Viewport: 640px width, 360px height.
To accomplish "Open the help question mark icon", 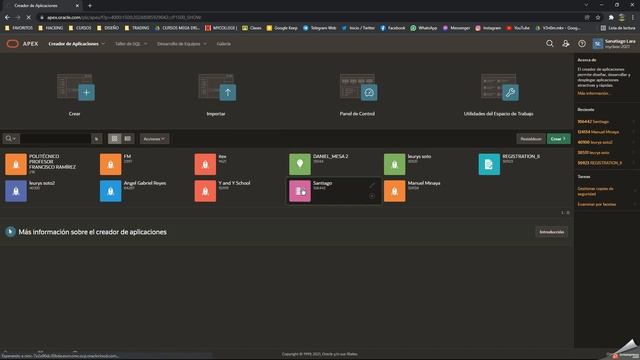I will (x=582, y=44).
